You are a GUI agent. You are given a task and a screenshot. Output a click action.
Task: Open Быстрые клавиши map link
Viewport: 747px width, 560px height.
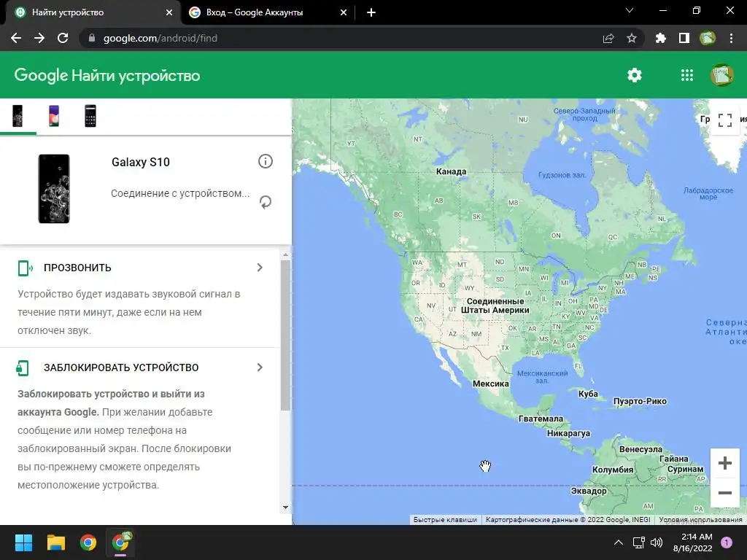(x=445, y=519)
